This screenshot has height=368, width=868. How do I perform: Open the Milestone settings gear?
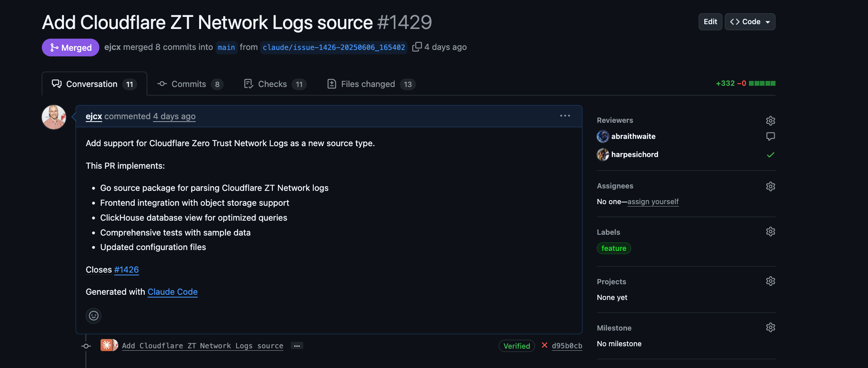click(770, 327)
